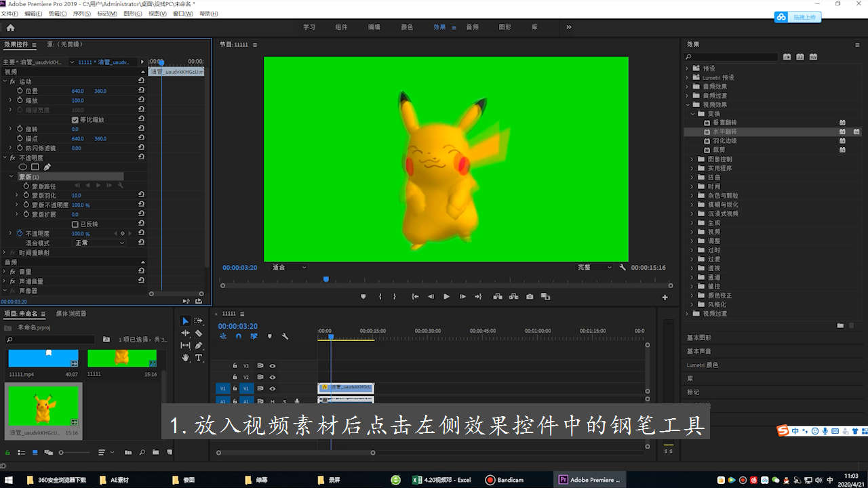This screenshot has width=868, height=488.
Task: Open the 文件(F) menu
Action: pos(9,14)
